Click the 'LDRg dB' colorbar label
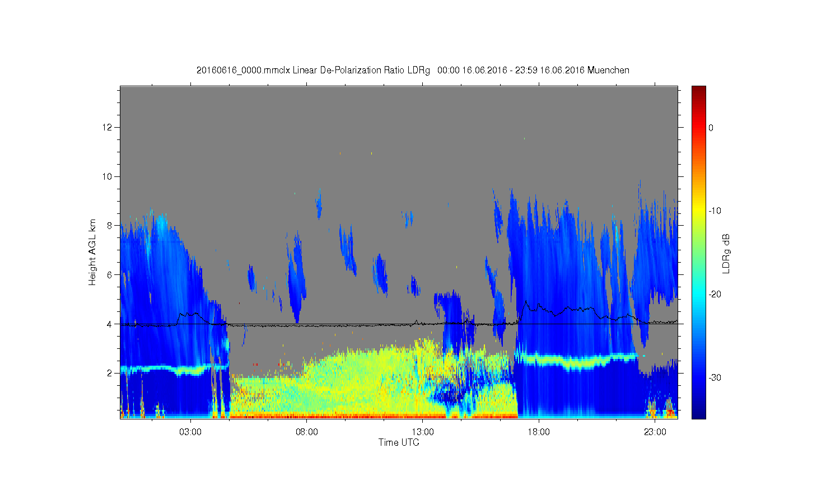The width and height of the screenshot is (840, 504). (x=726, y=254)
